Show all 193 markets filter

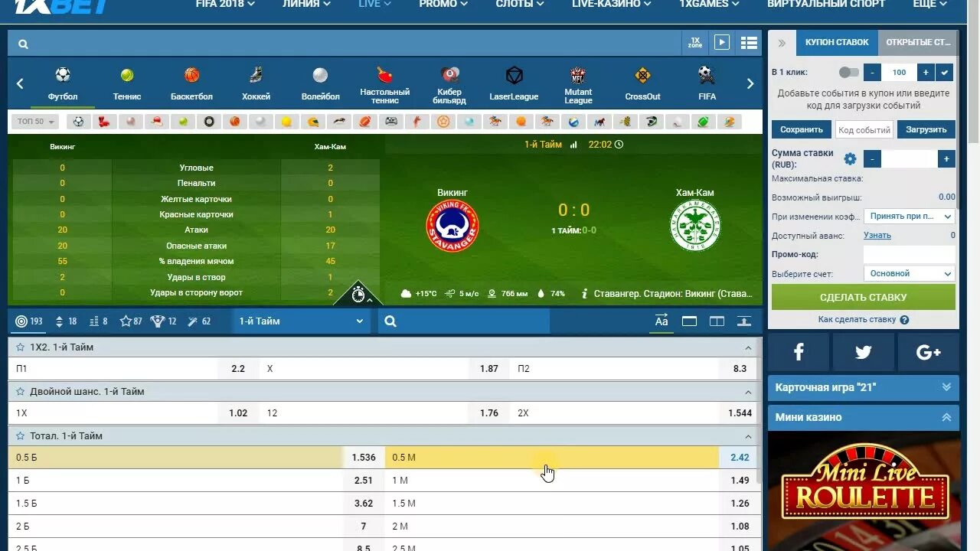[x=29, y=321]
